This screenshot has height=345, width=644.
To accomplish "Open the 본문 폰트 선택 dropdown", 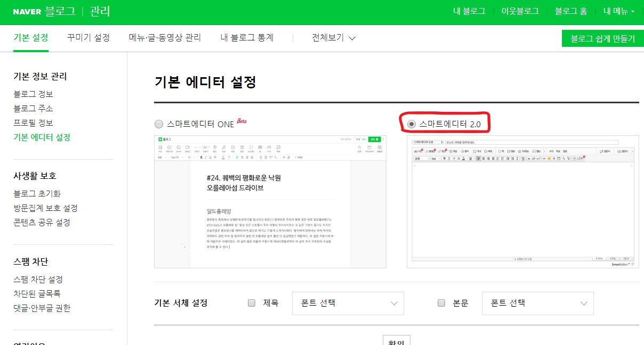I will click(x=537, y=303).
